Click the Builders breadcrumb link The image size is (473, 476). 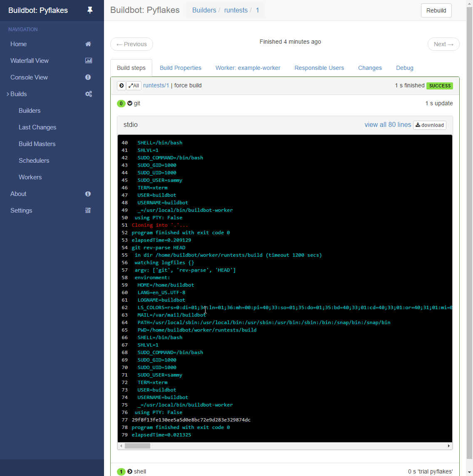pyautogui.click(x=204, y=10)
